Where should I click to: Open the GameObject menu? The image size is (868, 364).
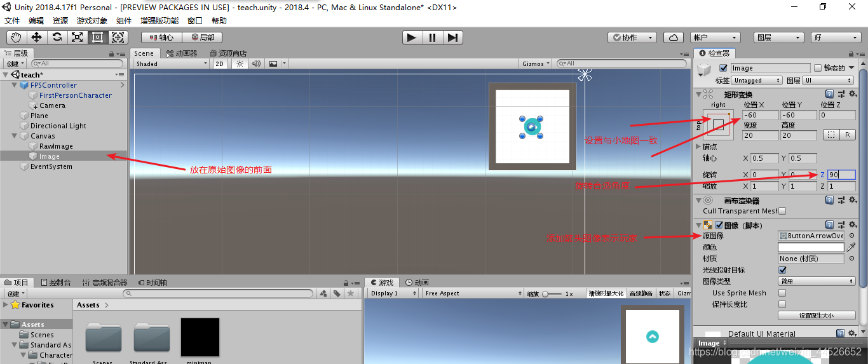click(x=92, y=20)
